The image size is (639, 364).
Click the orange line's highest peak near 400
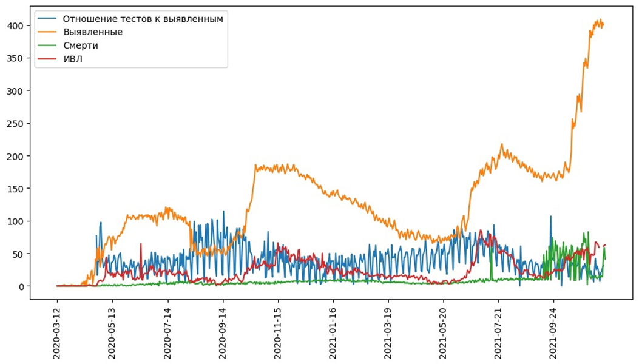(600, 21)
